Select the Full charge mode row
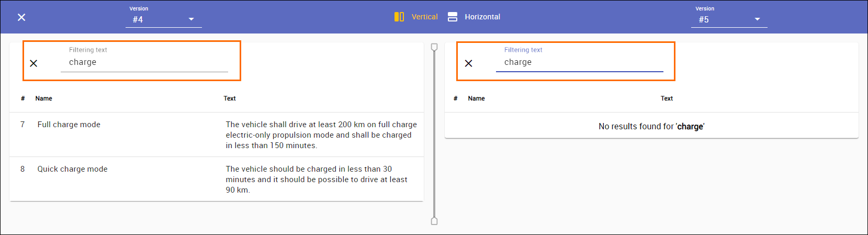868x235 pixels. click(69, 125)
